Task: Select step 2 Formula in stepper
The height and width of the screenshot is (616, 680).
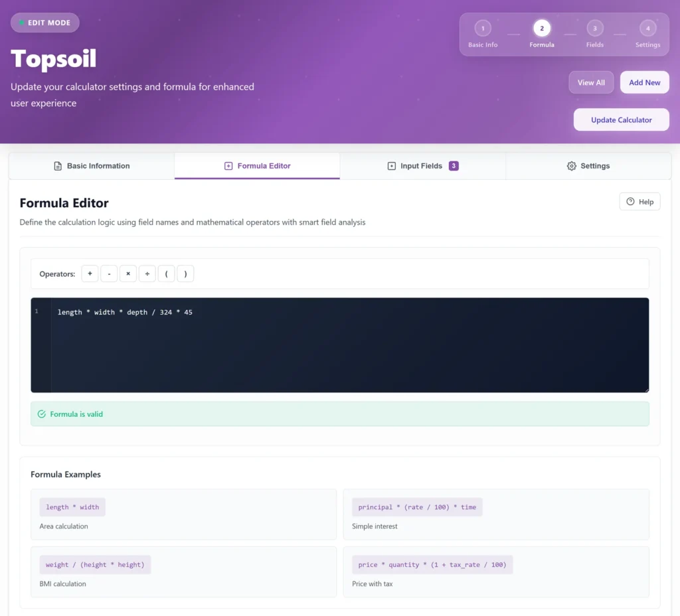Action: coord(542,34)
